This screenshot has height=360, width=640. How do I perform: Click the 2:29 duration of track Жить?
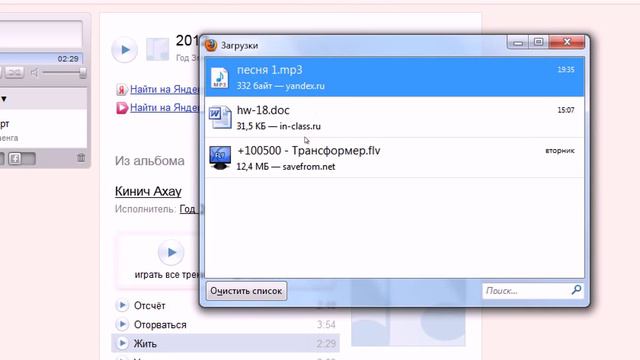(326, 344)
